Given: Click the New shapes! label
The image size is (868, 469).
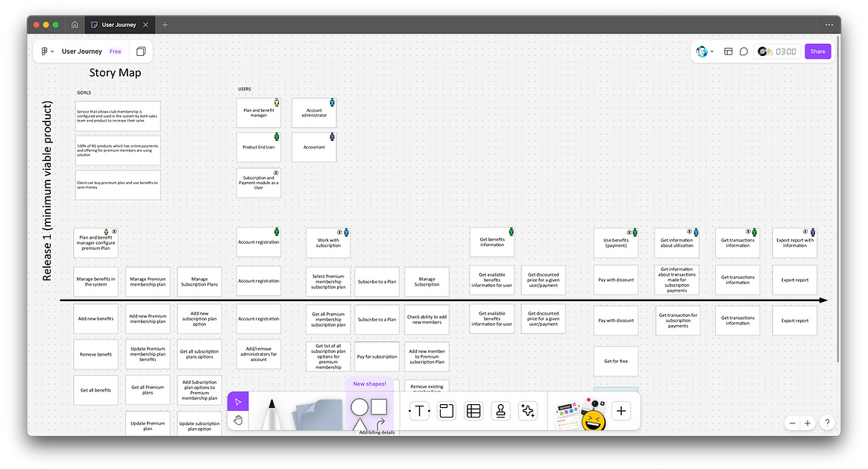Looking at the screenshot, I should (369, 384).
